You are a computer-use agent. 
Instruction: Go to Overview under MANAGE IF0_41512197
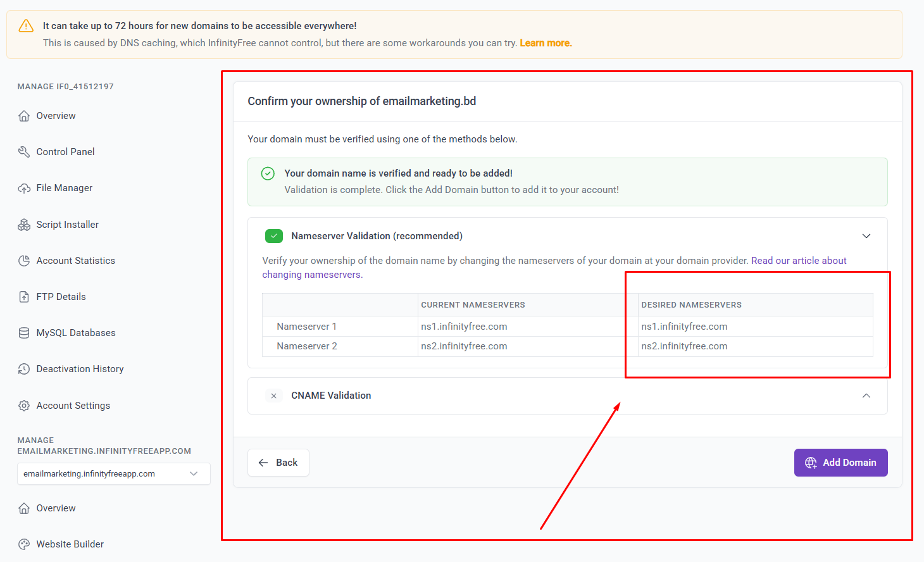tap(56, 115)
